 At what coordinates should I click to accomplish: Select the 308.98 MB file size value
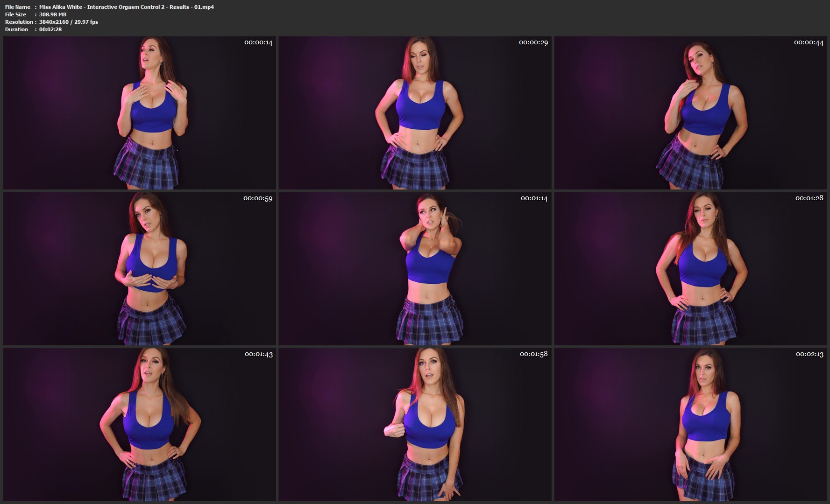click(x=53, y=14)
